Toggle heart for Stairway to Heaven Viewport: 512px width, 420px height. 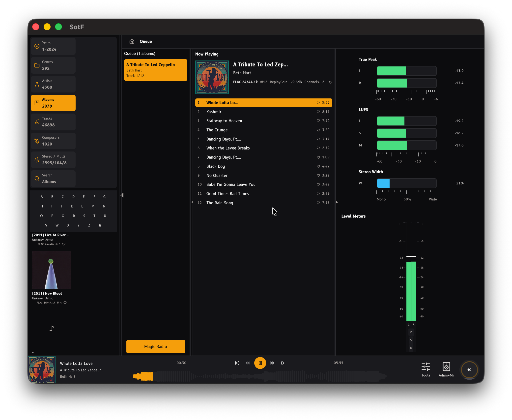[x=318, y=121]
